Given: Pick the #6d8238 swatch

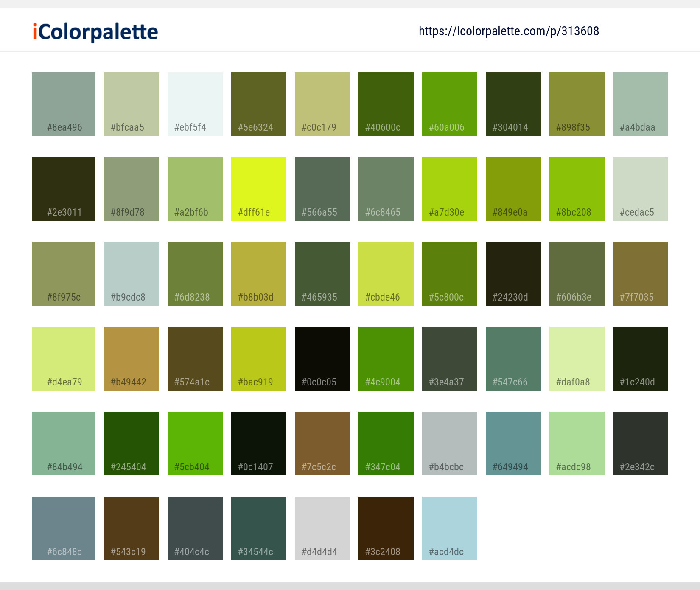Looking at the screenshot, I should pyautogui.click(x=195, y=274).
